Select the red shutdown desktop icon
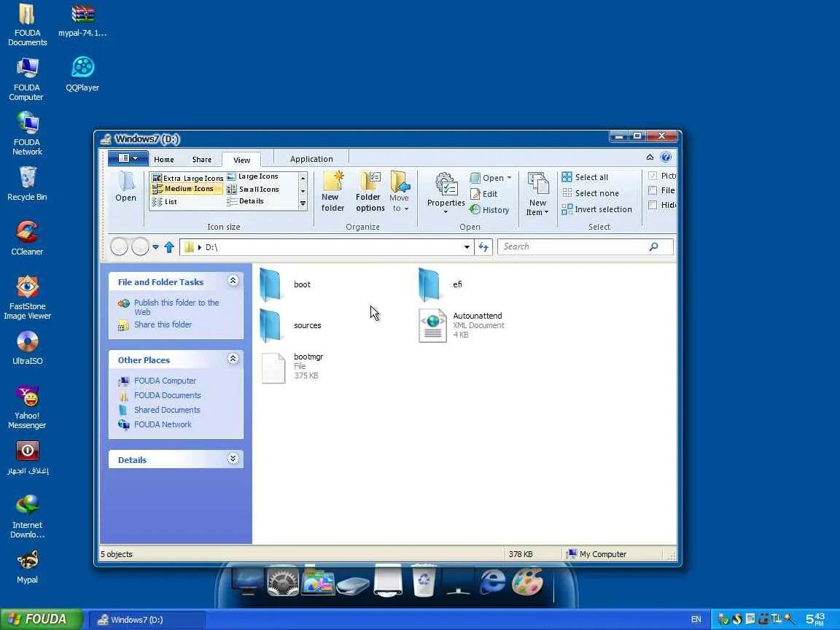 (27, 457)
